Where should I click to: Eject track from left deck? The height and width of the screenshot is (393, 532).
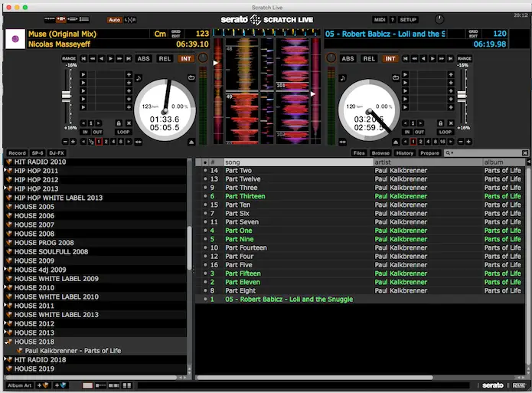click(x=191, y=142)
